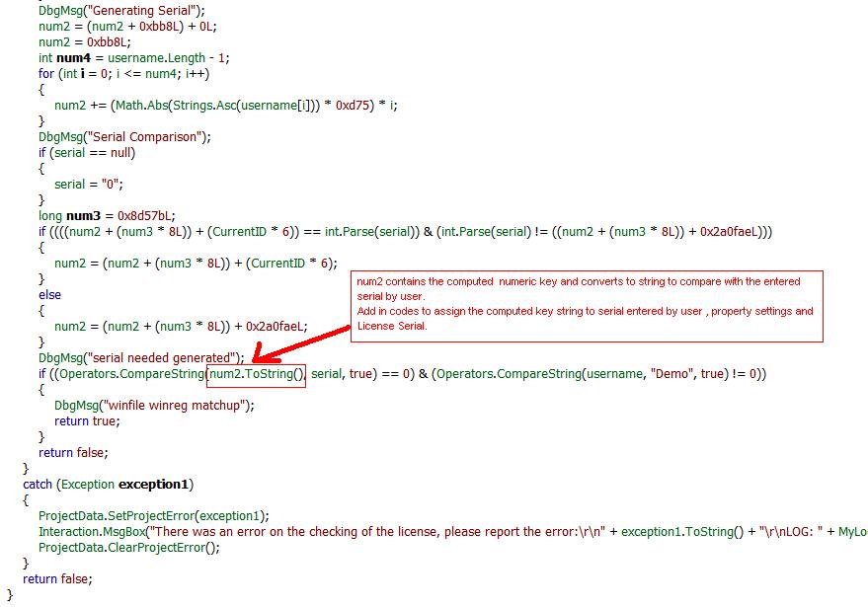Click username.Length in the num4 declaration

click(x=156, y=58)
